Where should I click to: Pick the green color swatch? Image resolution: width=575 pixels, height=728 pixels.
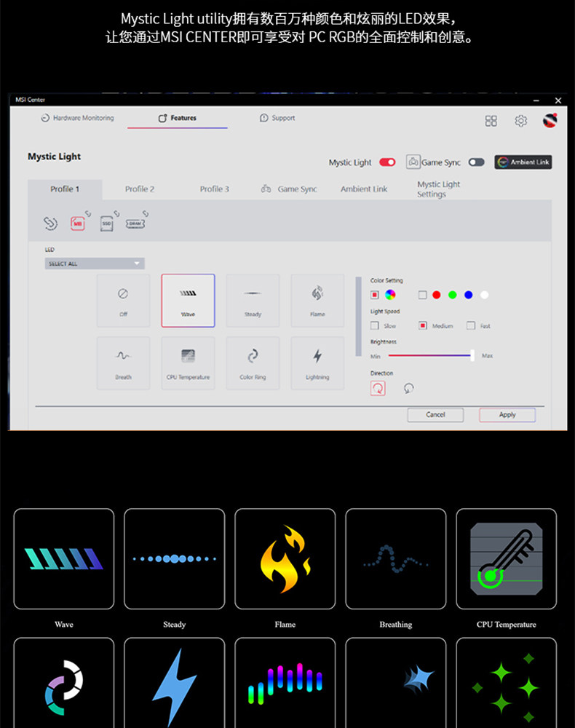click(453, 295)
